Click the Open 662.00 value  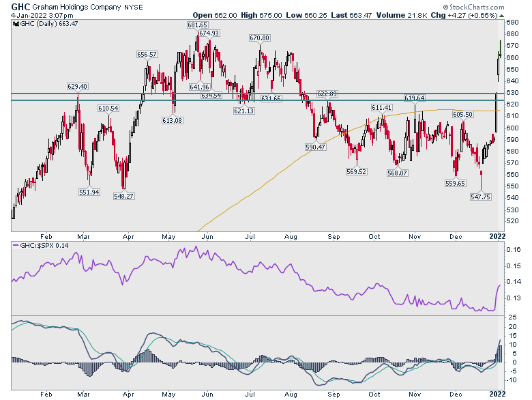(x=215, y=15)
